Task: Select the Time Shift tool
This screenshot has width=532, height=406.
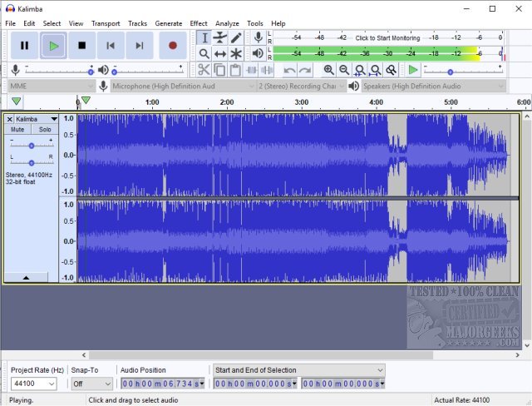Action: [220, 54]
